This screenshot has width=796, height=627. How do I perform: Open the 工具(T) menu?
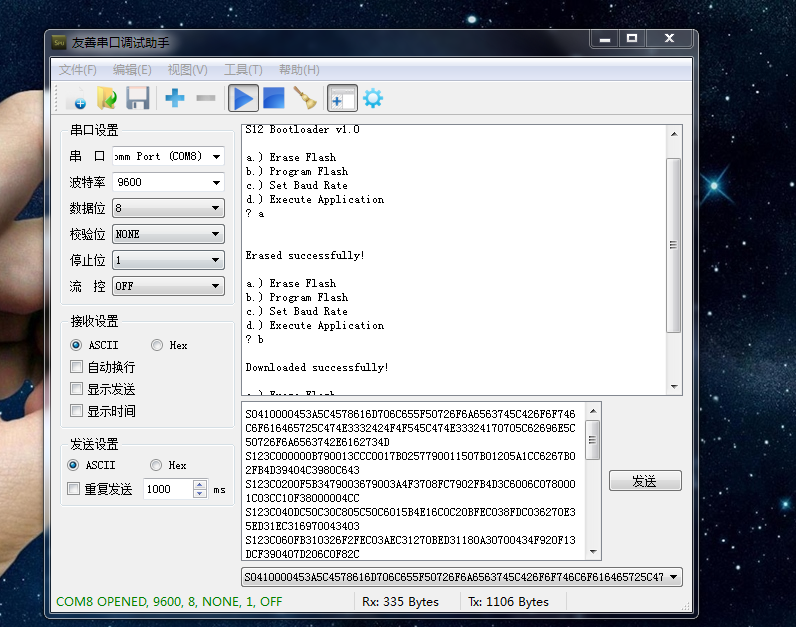click(243, 70)
